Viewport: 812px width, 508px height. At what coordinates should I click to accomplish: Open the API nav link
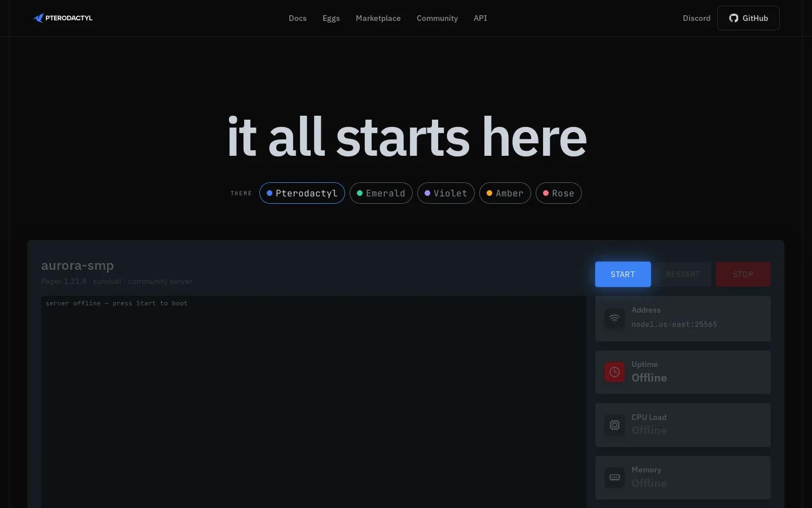click(480, 18)
